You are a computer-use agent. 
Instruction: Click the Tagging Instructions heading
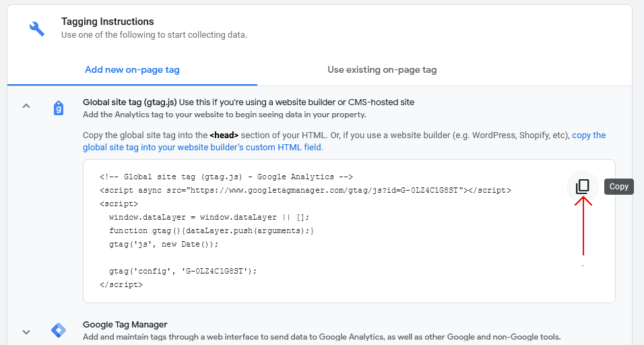108,22
